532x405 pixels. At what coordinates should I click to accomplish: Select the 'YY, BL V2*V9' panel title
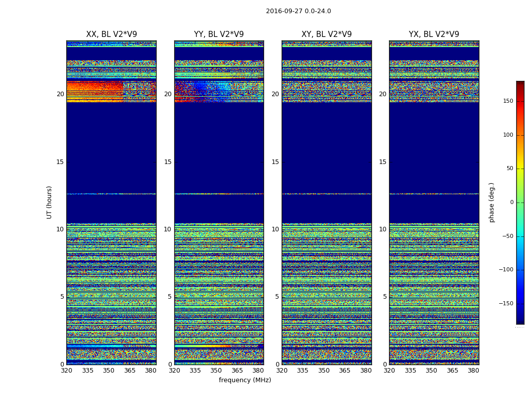point(219,34)
